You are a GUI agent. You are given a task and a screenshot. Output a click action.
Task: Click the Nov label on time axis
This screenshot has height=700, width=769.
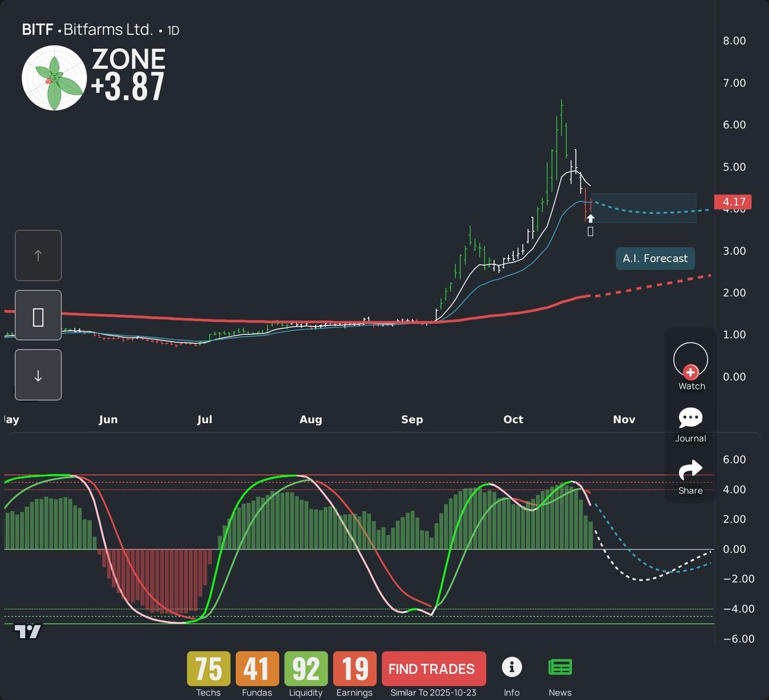pyautogui.click(x=624, y=419)
